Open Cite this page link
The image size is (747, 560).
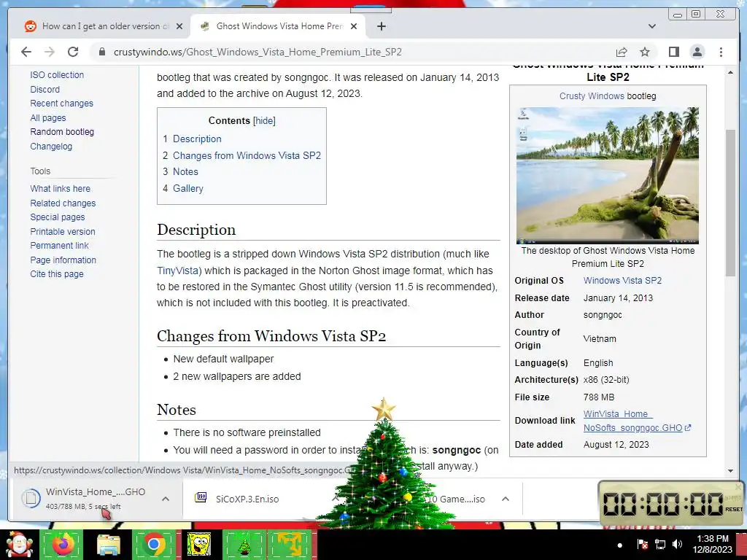(57, 274)
